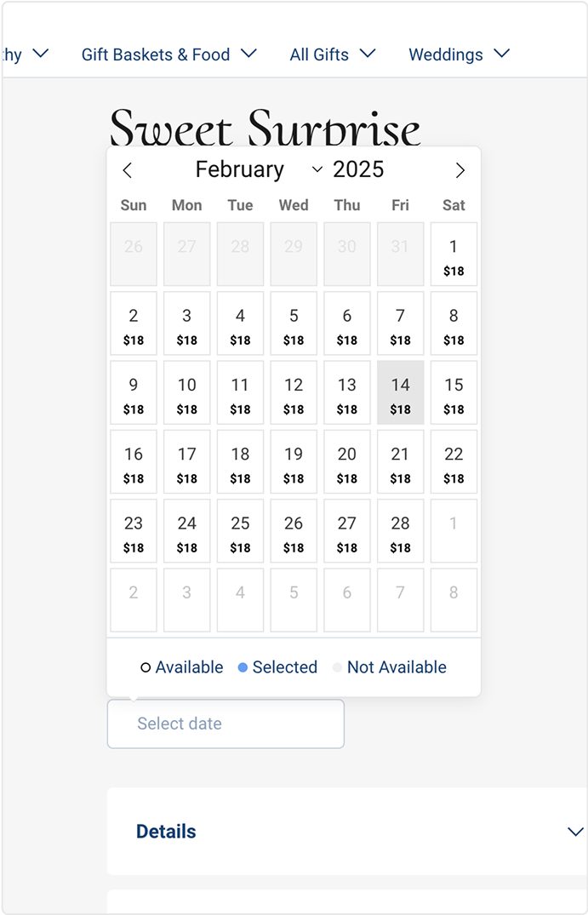Viewport: 588px width, 915px height.
Task: Select February 14 delivery date
Action: click(x=400, y=392)
